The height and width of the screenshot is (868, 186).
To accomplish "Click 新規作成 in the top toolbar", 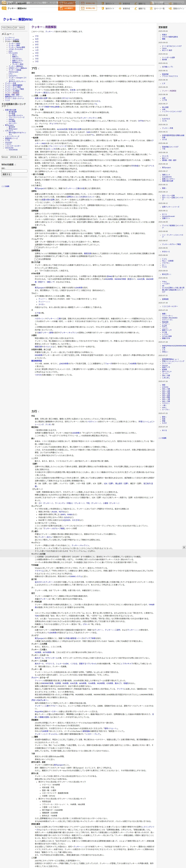I will (x=125, y=8).
